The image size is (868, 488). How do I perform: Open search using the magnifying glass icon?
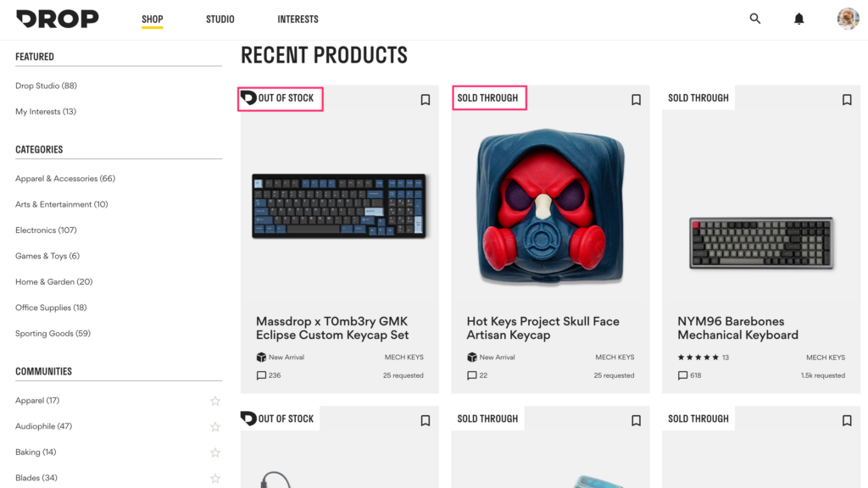click(x=754, y=18)
